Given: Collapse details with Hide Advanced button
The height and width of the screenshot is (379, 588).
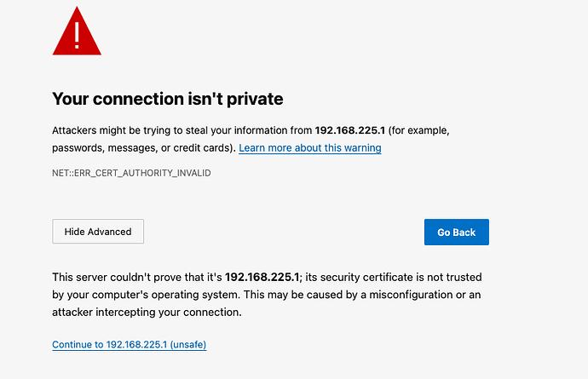Looking at the screenshot, I should (x=98, y=232).
